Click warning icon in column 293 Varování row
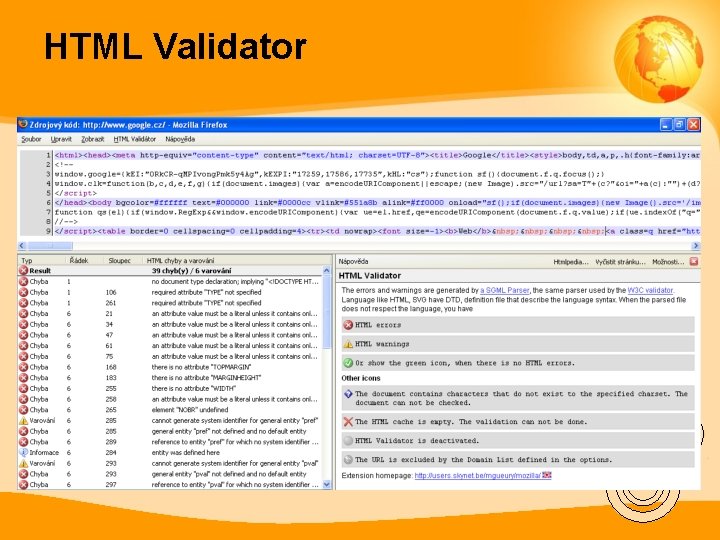720x540 pixels. click(23, 463)
